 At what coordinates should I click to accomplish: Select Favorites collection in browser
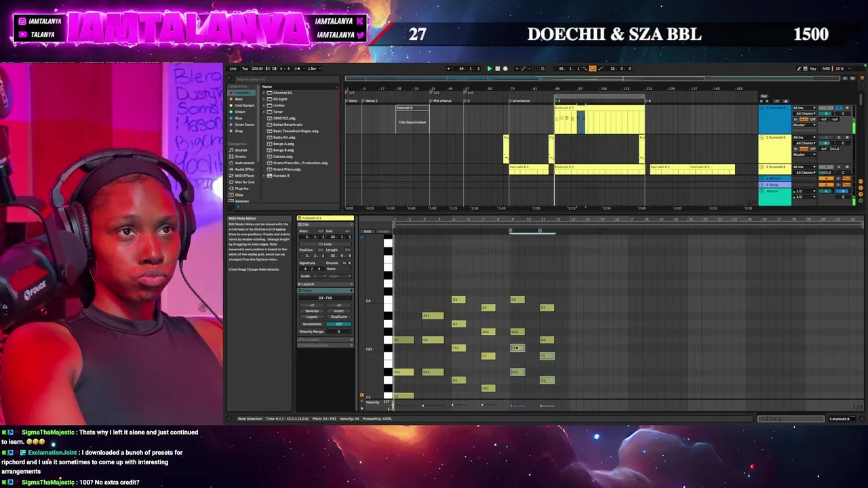(x=242, y=93)
